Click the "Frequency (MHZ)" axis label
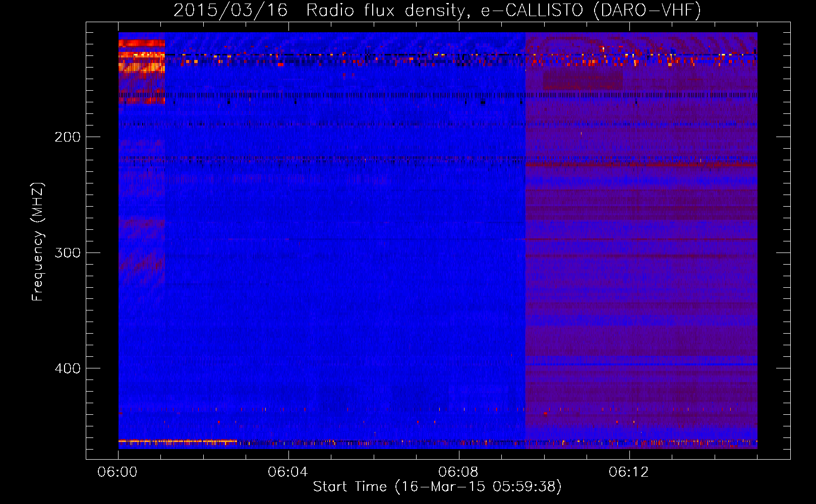 [x=38, y=241]
